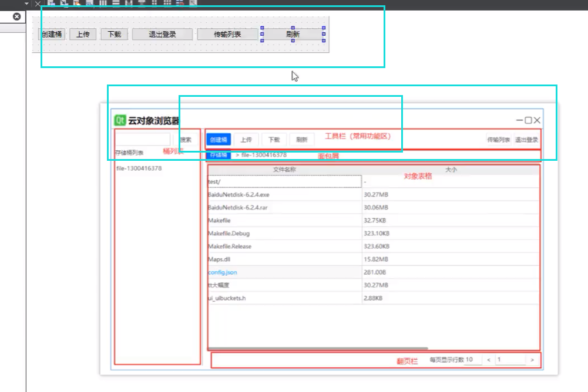Click the 搜索 button beside the search box

point(186,140)
